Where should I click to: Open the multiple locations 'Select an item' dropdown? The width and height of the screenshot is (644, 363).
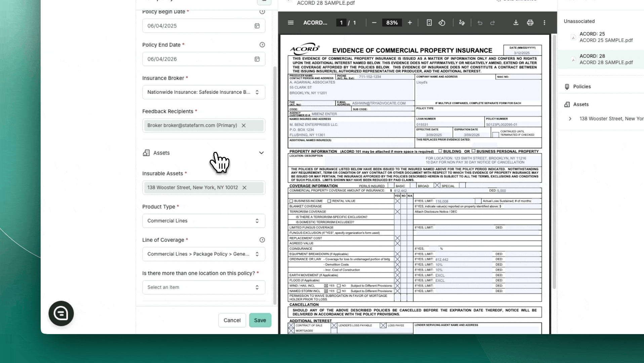(x=204, y=287)
